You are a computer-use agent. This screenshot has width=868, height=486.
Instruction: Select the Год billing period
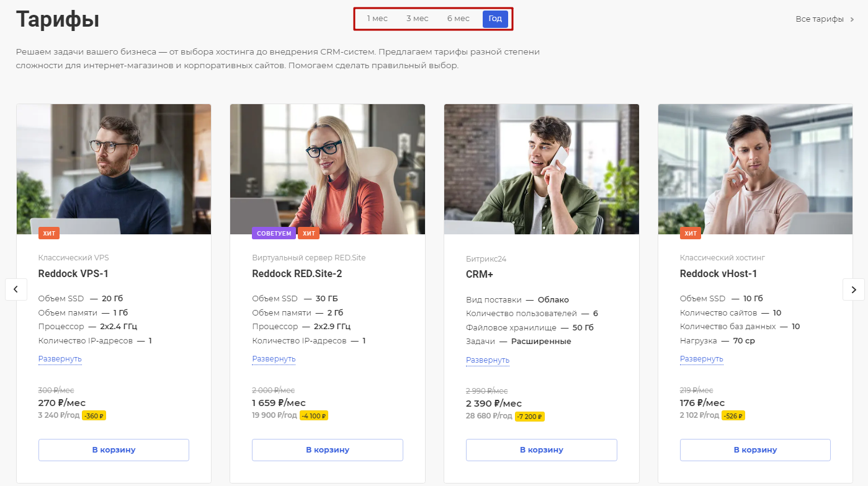coord(495,19)
